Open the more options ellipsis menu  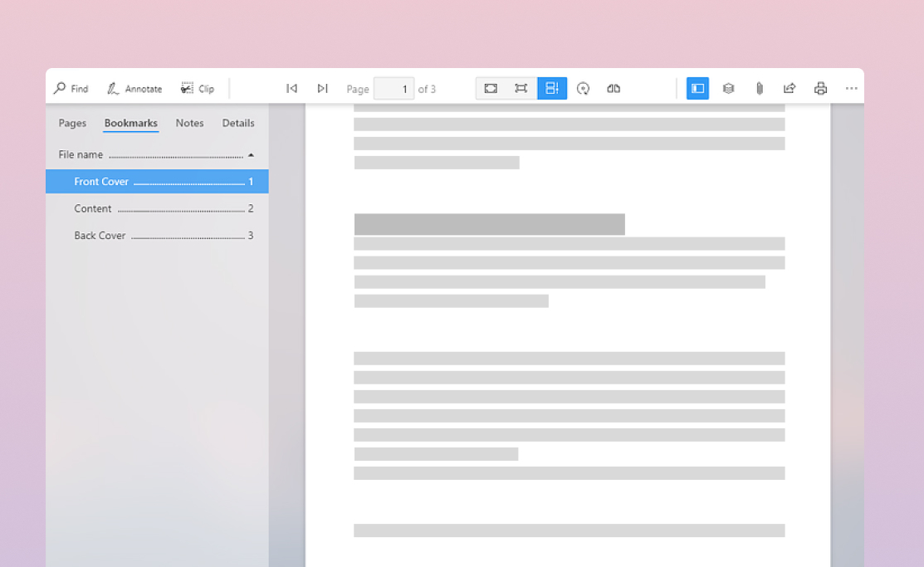852,88
